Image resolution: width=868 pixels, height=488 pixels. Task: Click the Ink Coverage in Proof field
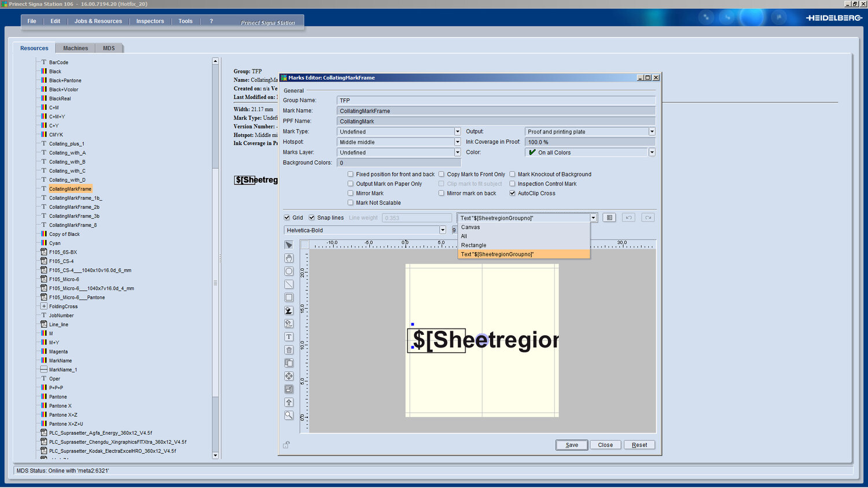click(590, 142)
